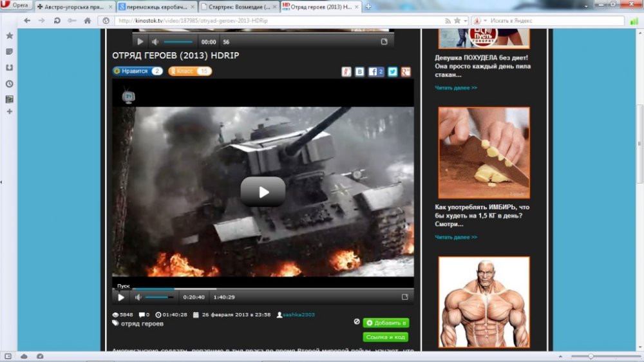Viewport: 644px width, 362px height.
Task: Open the Downloads panel in sidebar
Action: point(10,68)
